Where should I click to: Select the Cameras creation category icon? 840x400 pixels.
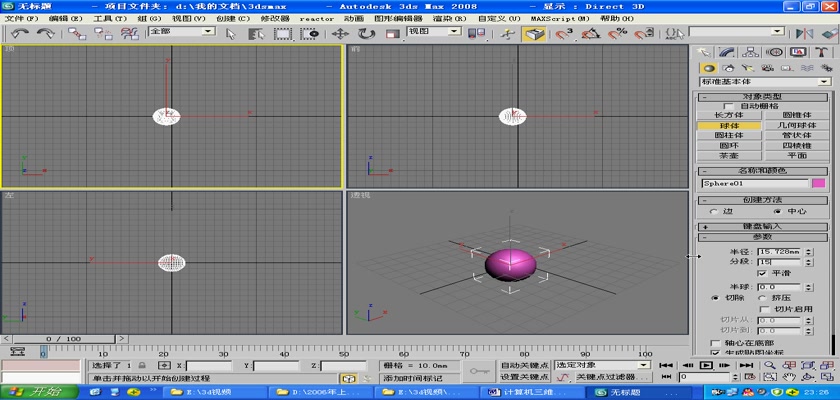pos(767,68)
